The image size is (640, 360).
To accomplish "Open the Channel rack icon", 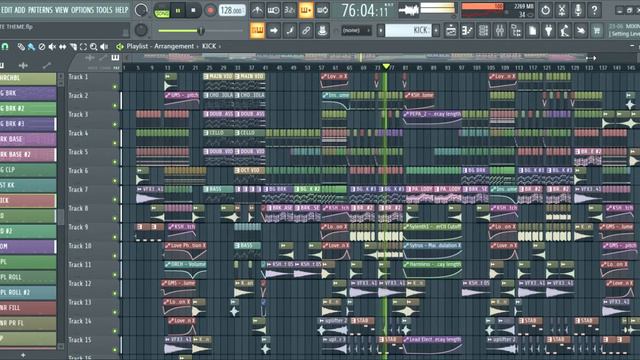I will [484, 30].
